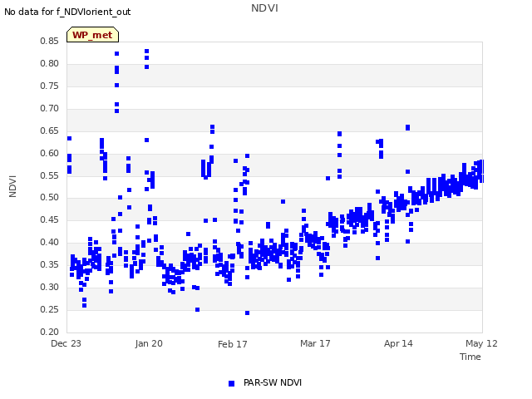Click the 0.20 y-axis tick label
The image size is (532, 399).
pyautogui.click(x=49, y=332)
